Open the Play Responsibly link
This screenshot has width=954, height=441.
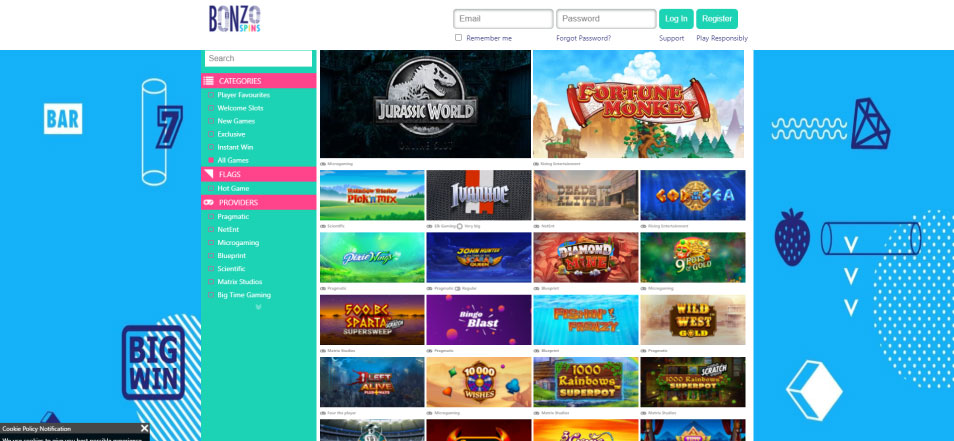coord(722,38)
